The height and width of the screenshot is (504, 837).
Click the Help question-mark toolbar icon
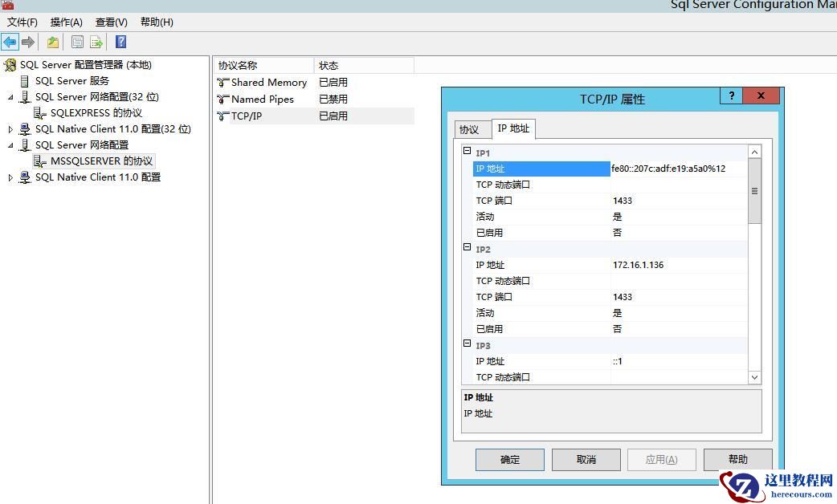(x=120, y=41)
